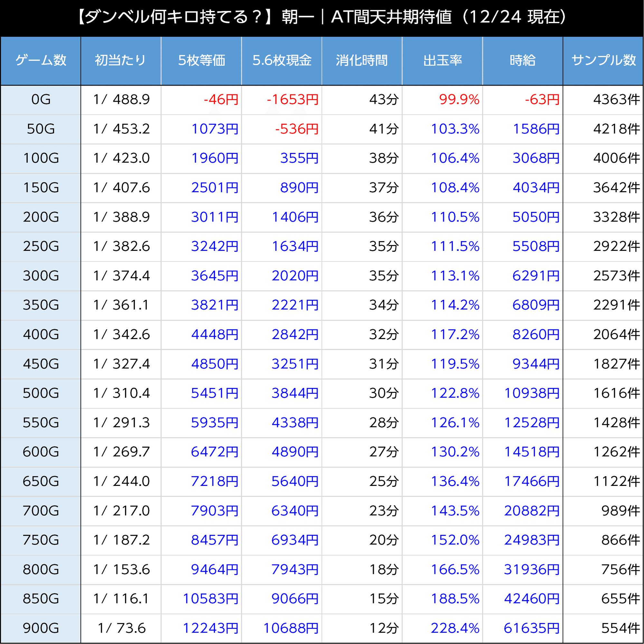
Task: Select the 700G row label
Action: point(41,511)
